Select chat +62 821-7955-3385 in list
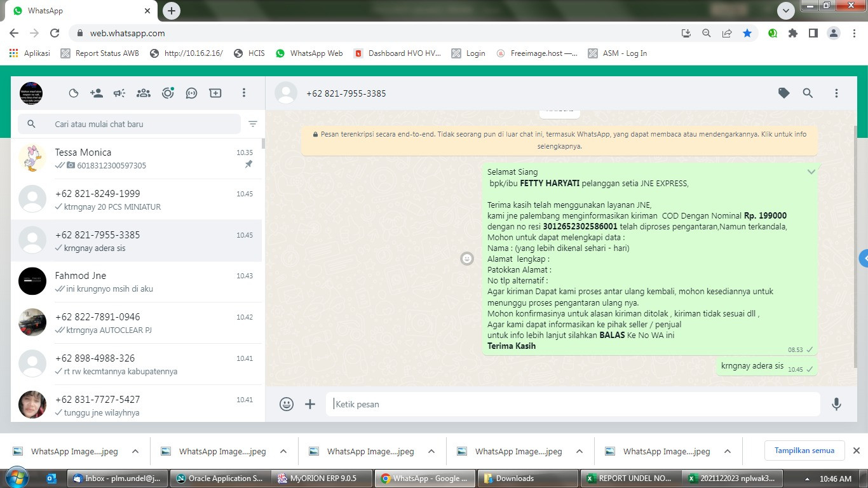Screen dimensions: 868x488 (137, 241)
